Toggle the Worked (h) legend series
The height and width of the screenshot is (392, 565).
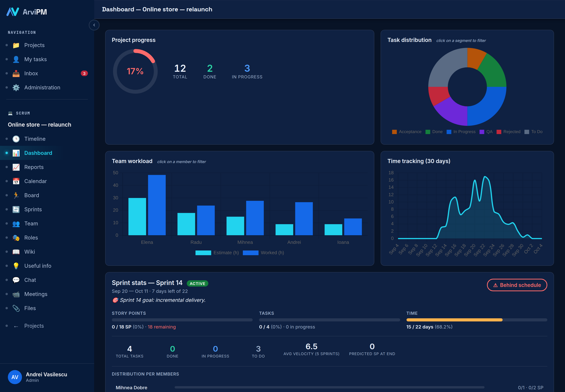tap(263, 253)
